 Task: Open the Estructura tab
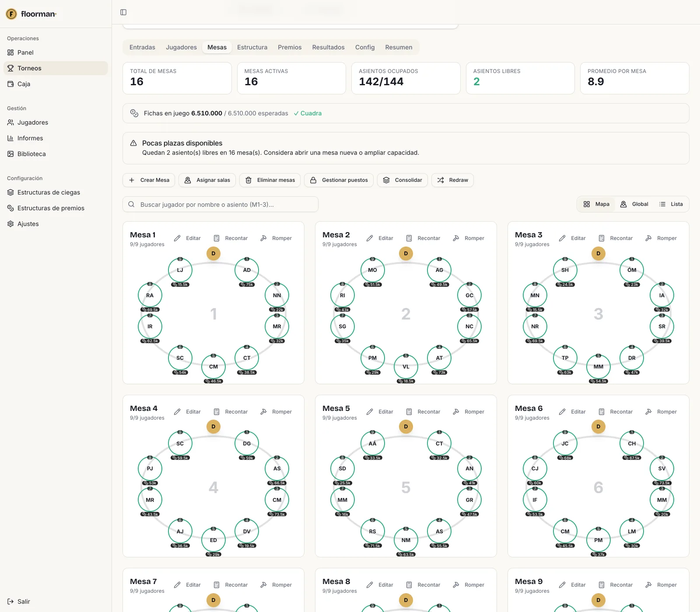(252, 47)
